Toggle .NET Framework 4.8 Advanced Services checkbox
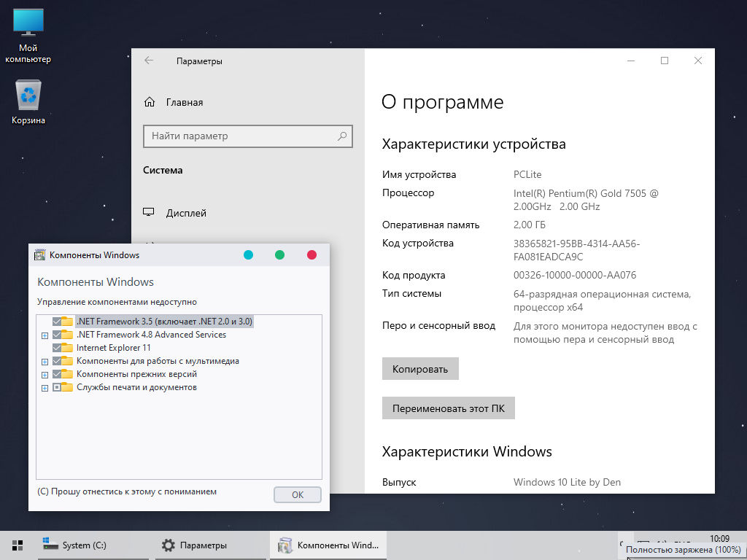 point(57,334)
